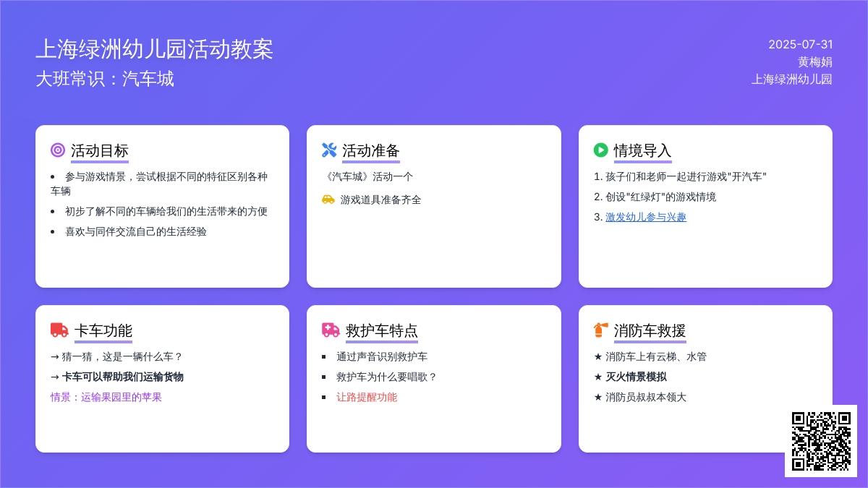Click the bullet 通过声音识别救护车
Viewport: 868px width, 488px height.
(x=382, y=356)
